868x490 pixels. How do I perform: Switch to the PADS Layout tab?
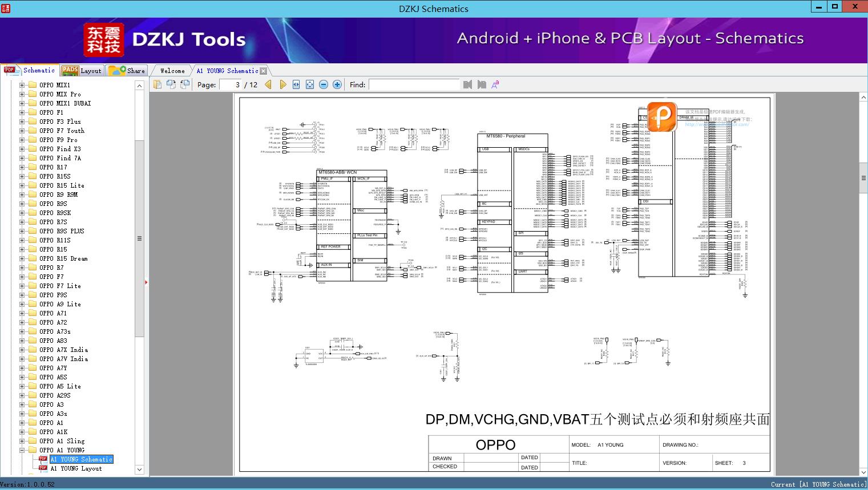[x=81, y=71]
